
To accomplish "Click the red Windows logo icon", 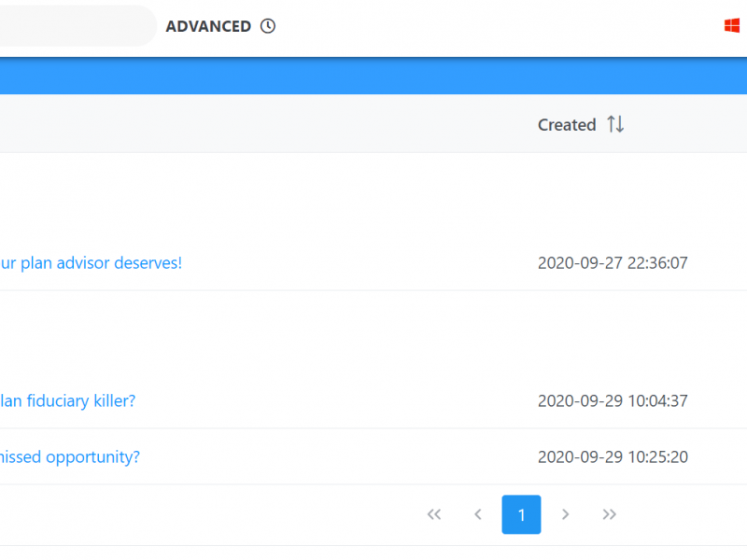I will tap(732, 26).
